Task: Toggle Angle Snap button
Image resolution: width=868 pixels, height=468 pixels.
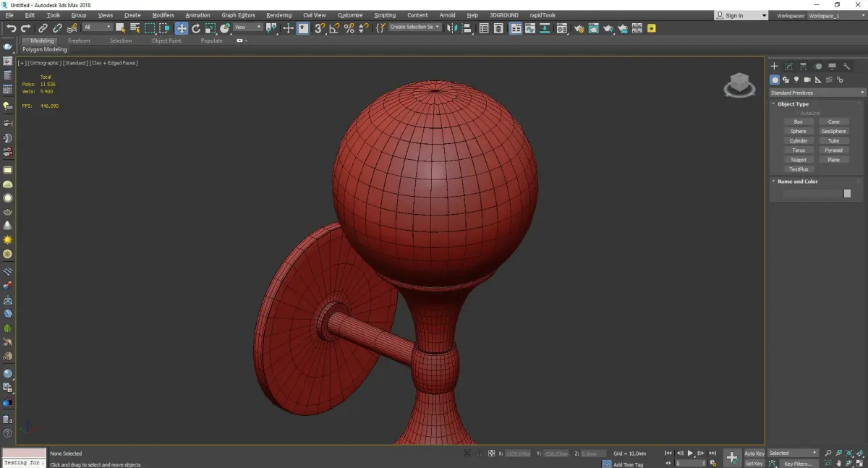Action: click(334, 28)
